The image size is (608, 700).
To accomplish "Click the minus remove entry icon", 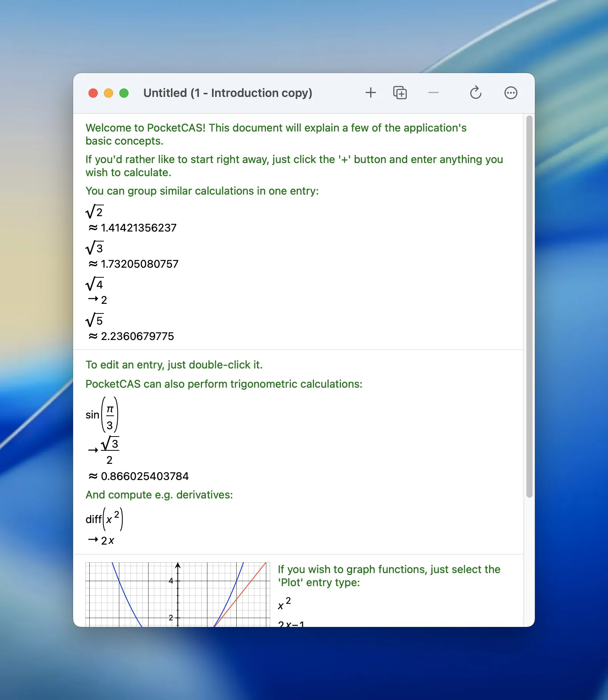I will coord(433,93).
